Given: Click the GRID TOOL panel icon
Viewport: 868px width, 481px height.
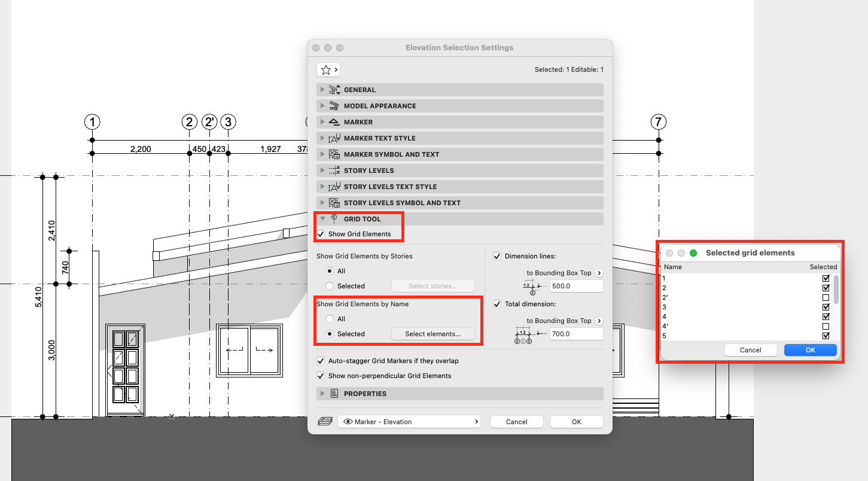Looking at the screenshot, I should pyautogui.click(x=335, y=218).
